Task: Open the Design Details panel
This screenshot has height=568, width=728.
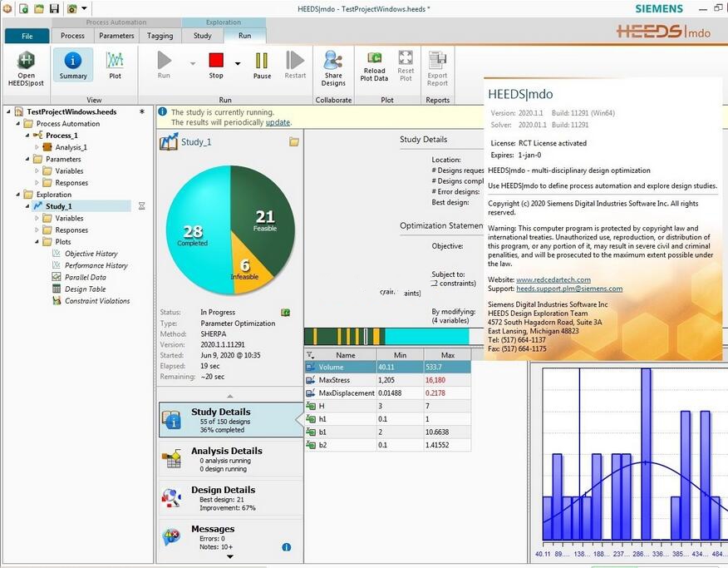Action: point(231,498)
